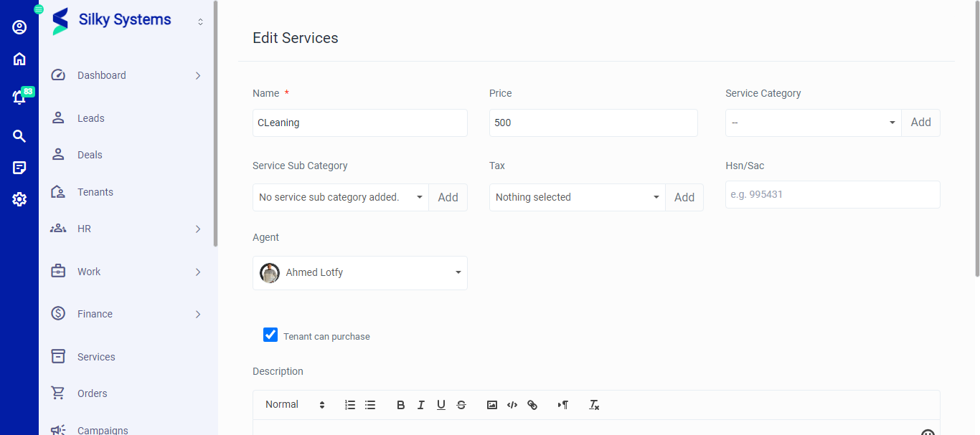The height and width of the screenshot is (435, 980).
Task: Uncheck the Tenant can purchase checkbox
Action: pos(270,335)
